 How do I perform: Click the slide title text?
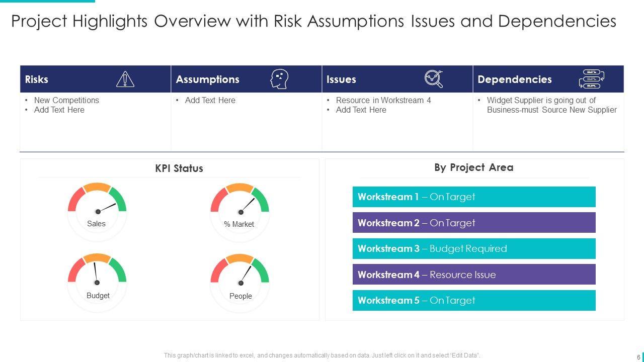tap(313, 22)
